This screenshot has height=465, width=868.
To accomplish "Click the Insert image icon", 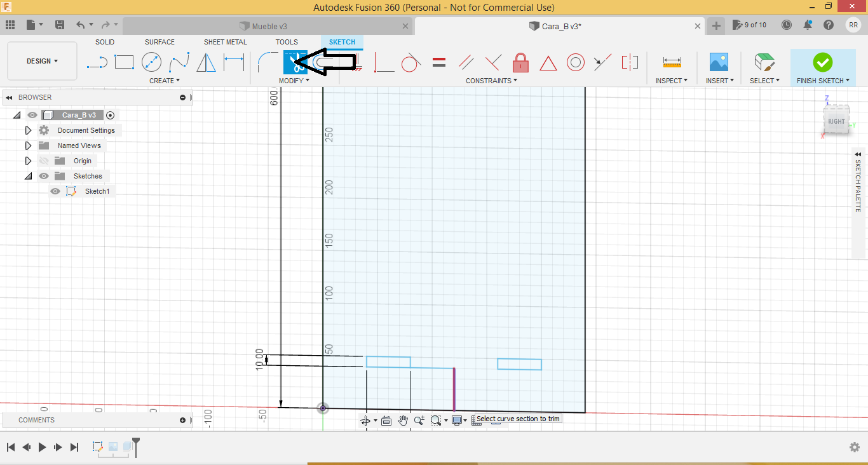I will [x=719, y=62].
